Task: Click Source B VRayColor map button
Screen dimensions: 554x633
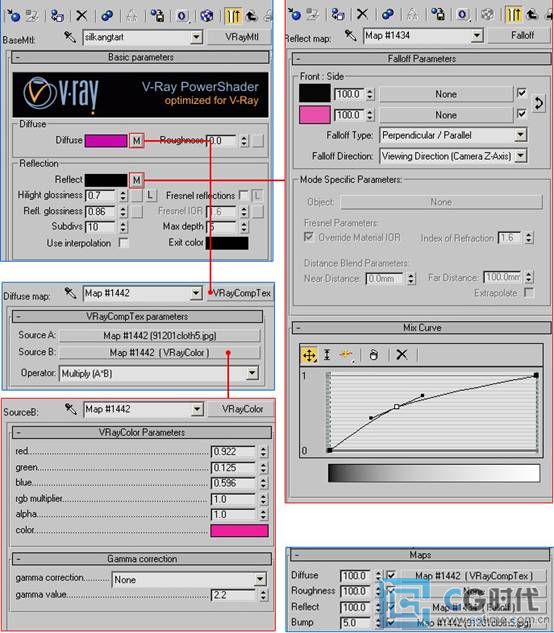Action: tap(160, 353)
